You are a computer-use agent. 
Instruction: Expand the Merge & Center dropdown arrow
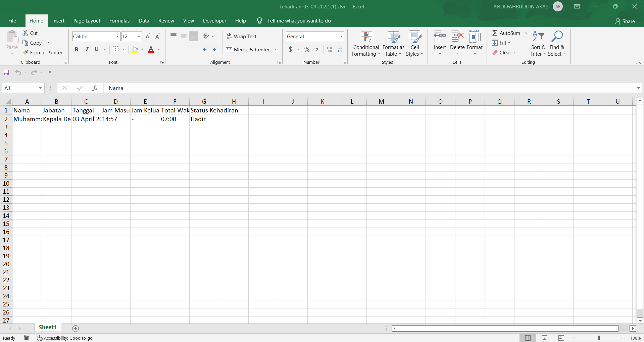pyautogui.click(x=276, y=49)
